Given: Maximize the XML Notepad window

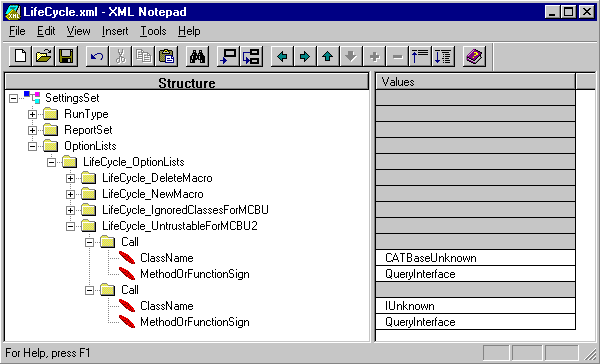Looking at the screenshot, I should coord(569,12).
